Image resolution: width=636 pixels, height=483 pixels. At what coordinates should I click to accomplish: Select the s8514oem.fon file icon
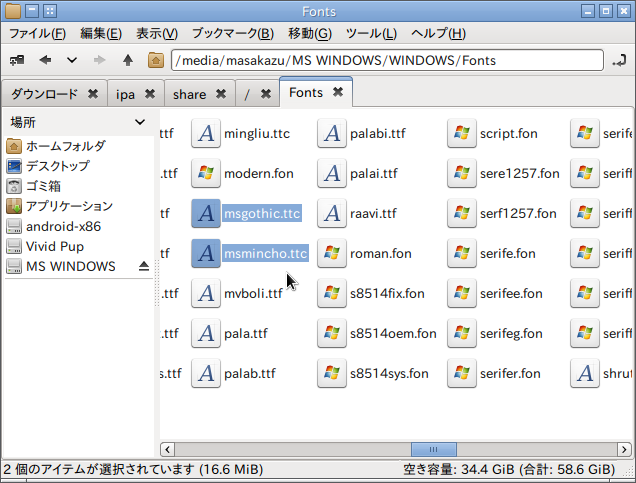pyautogui.click(x=332, y=333)
